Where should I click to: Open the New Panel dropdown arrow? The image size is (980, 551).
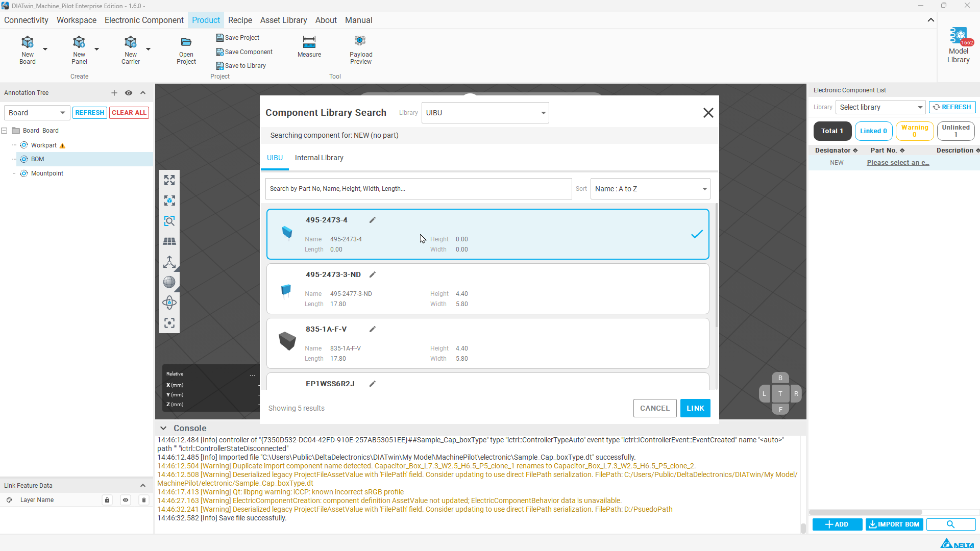[96, 49]
